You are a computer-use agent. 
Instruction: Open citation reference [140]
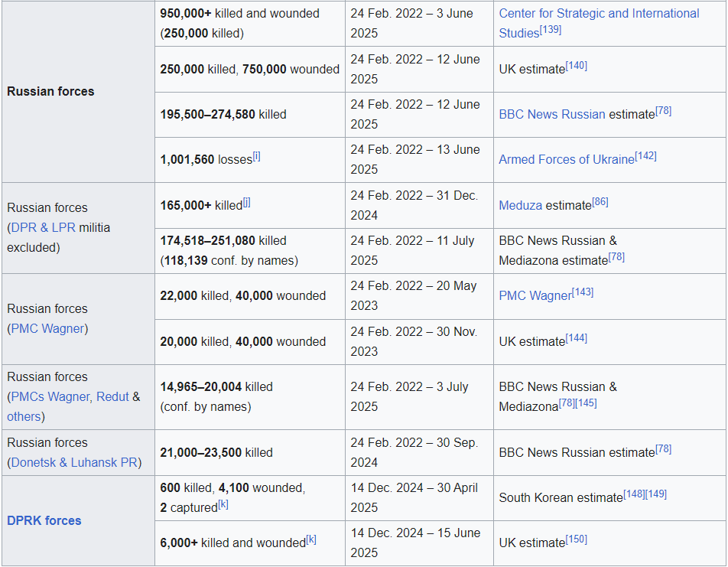click(x=576, y=66)
